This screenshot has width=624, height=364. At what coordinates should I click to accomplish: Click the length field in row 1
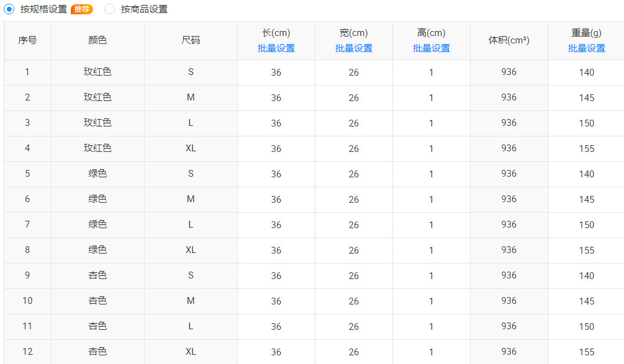point(276,73)
